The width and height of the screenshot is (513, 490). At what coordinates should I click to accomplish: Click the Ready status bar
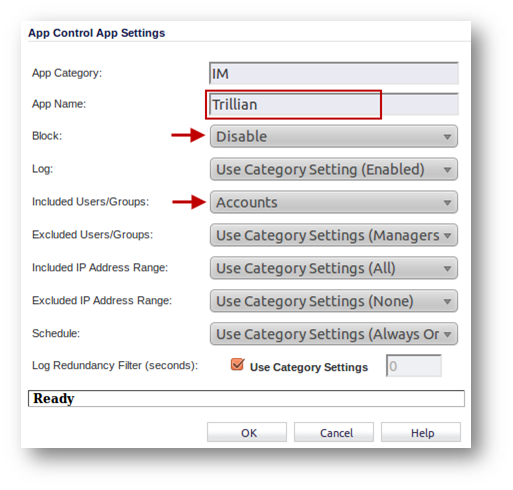click(x=246, y=399)
